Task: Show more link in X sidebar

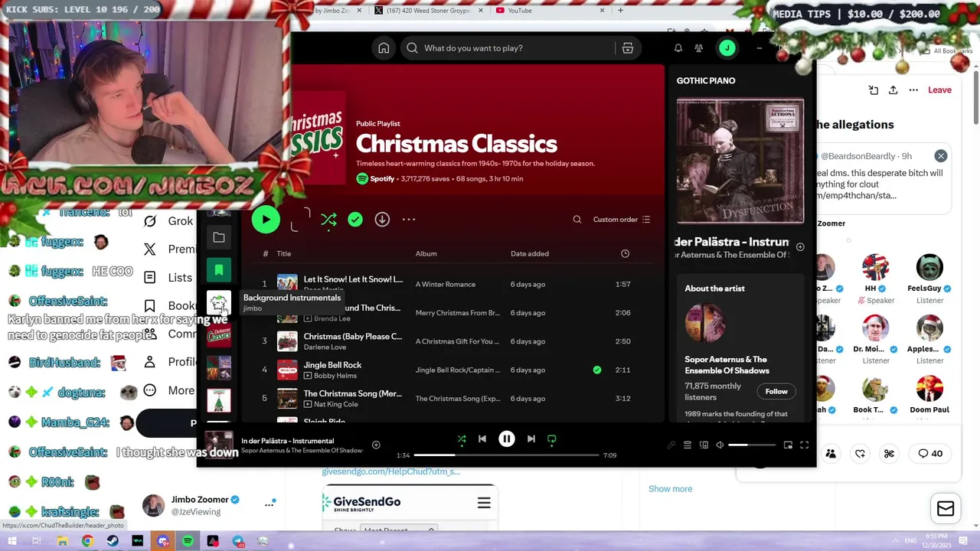Action: pyautogui.click(x=670, y=488)
